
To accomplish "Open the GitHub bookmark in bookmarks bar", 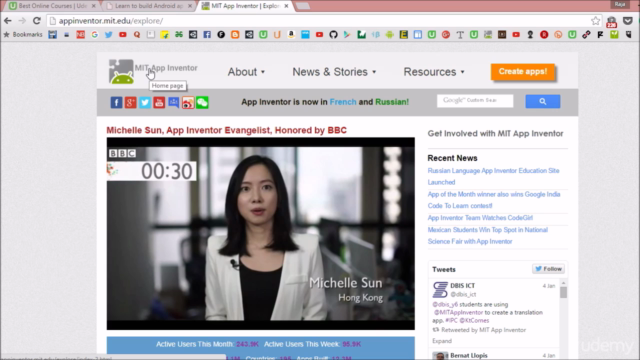I will point(333,35).
